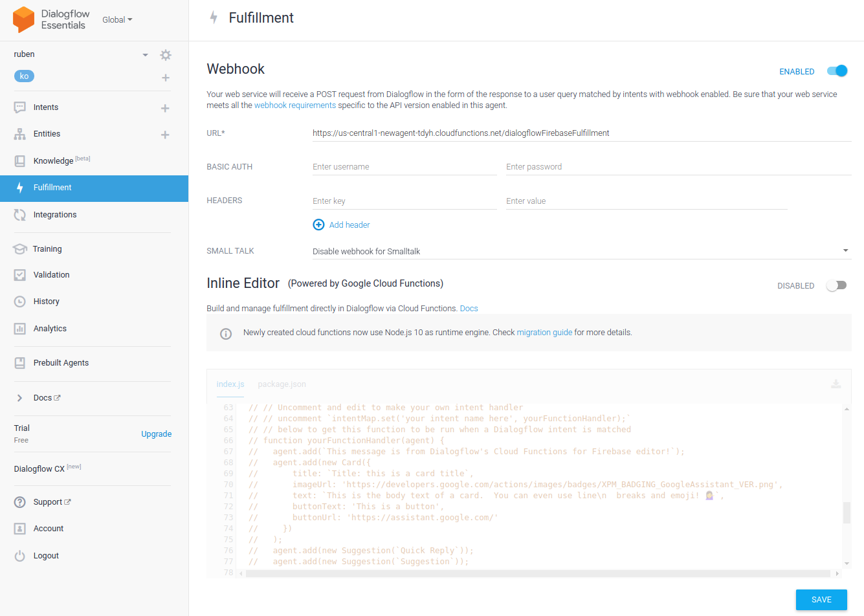Click the Knowledge book icon
The width and height of the screenshot is (864, 616).
pos(20,160)
